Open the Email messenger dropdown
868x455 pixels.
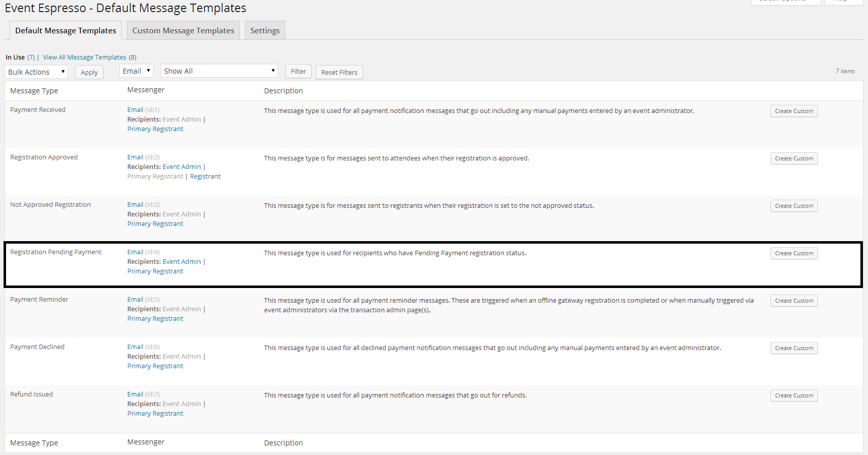(x=136, y=71)
